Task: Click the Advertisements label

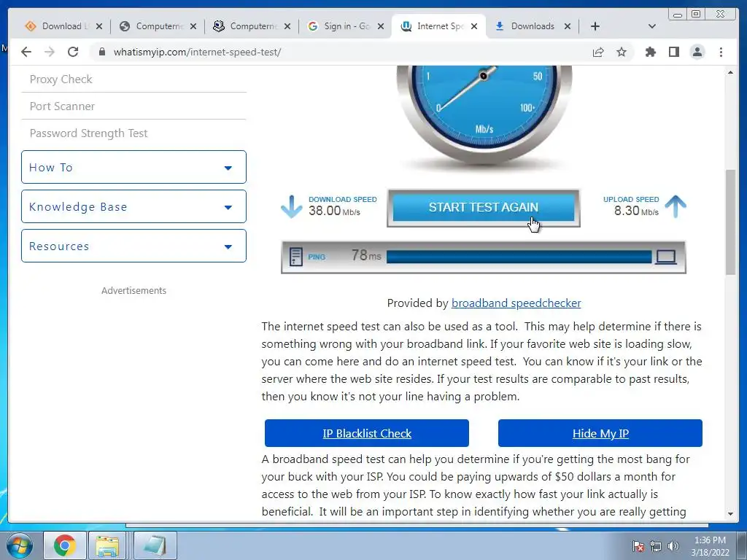Action: 134,290
